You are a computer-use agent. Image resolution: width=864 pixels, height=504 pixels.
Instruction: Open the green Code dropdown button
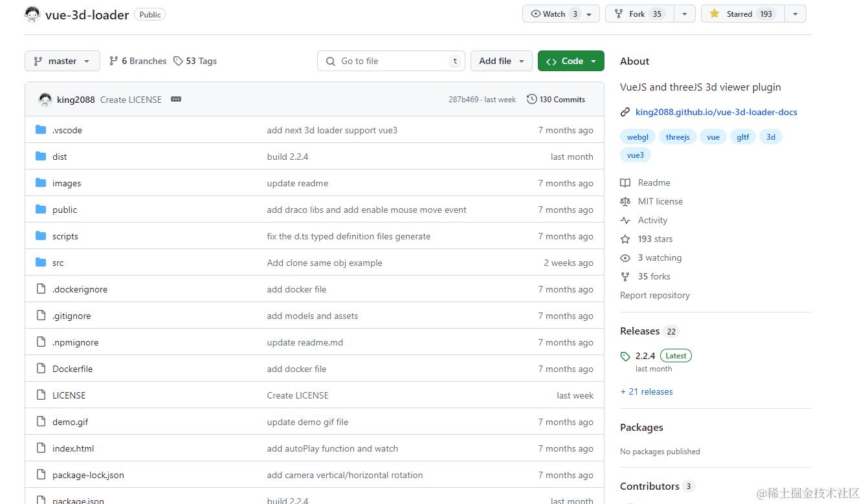click(x=571, y=61)
